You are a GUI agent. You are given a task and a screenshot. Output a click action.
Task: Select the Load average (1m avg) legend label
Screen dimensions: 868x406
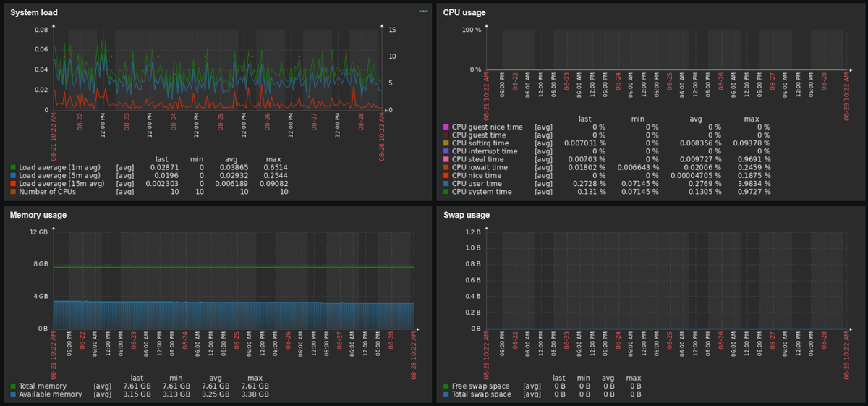click(60, 167)
